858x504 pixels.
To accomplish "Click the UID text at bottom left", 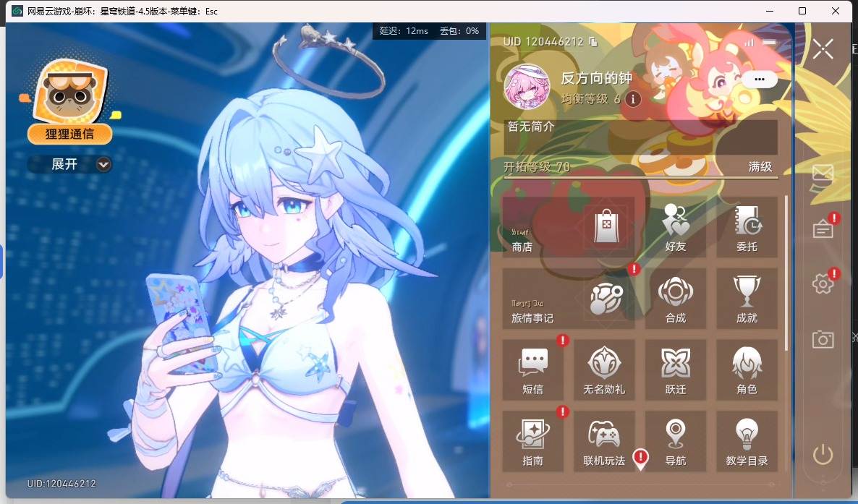I will [61, 484].
